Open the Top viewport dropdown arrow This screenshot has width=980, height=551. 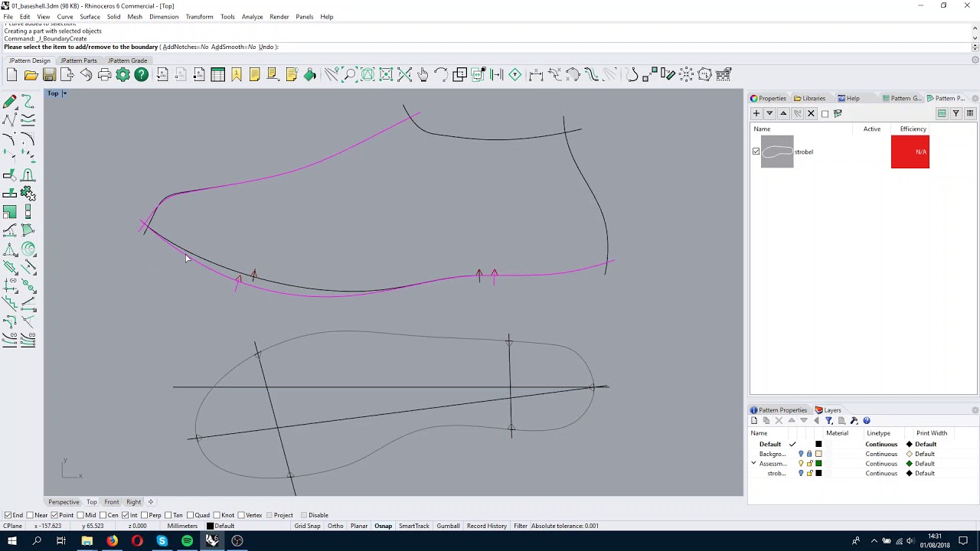64,93
